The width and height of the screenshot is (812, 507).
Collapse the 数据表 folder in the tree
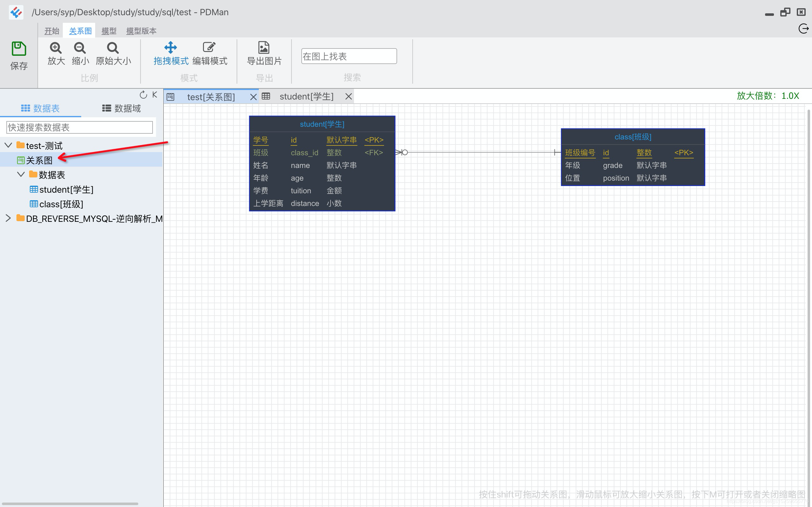[21, 174]
